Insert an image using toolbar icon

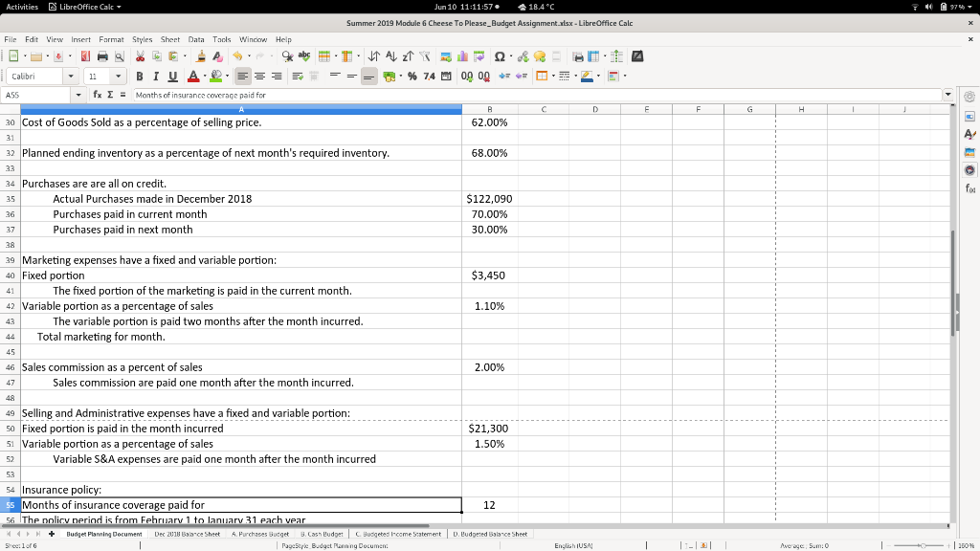pyautogui.click(x=446, y=56)
